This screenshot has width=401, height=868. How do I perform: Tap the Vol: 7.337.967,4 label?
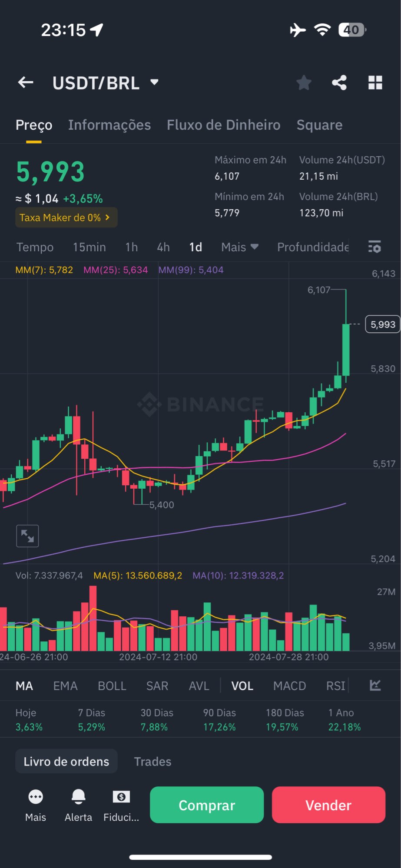pyautogui.click(x=49, y=575)
